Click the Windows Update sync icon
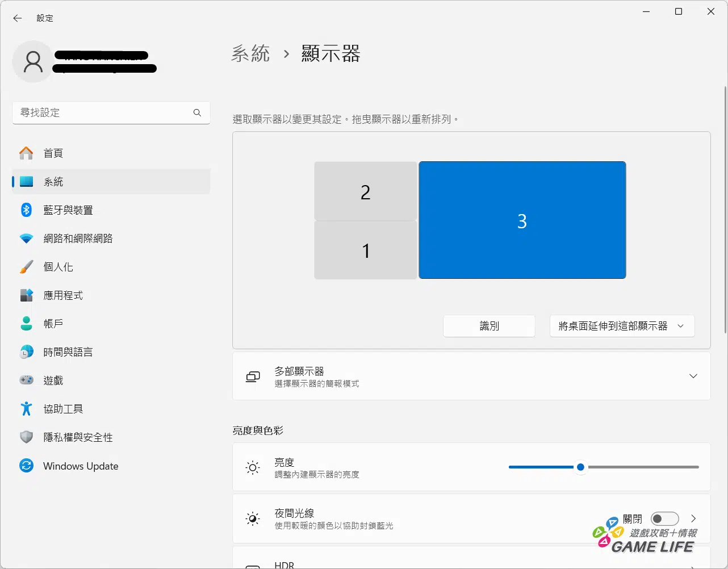 [26, 466]
